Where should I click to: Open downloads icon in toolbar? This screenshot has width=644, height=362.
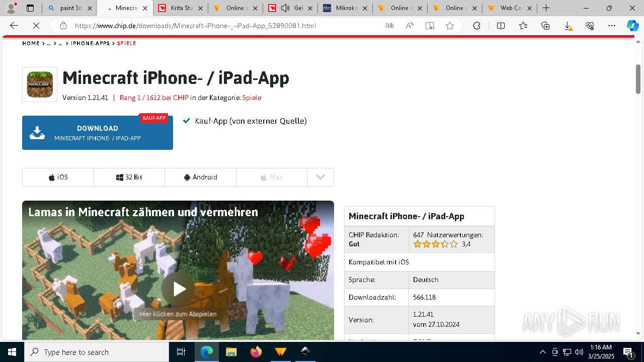(x=568, y=26)
